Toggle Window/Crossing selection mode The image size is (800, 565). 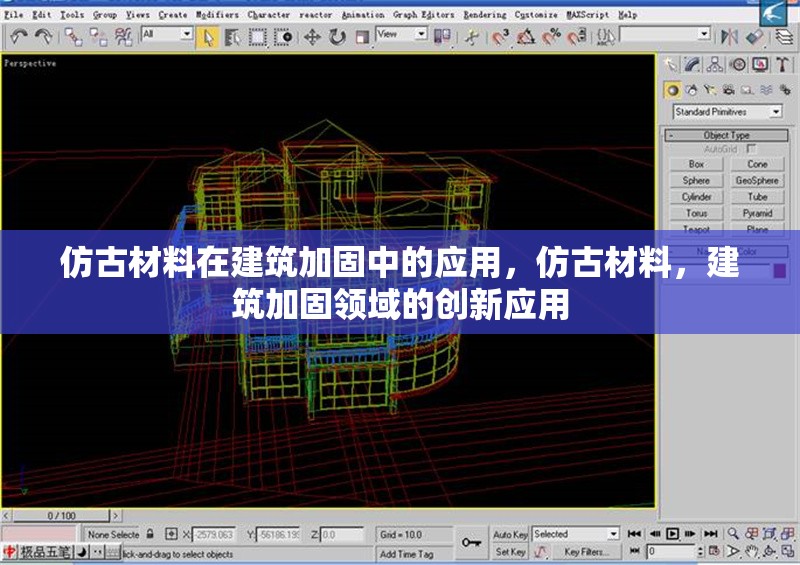pos(283,37)
